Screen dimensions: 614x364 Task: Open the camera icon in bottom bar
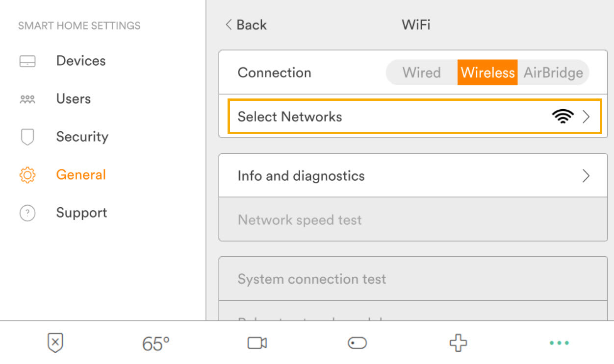click(x=257, y=343)
